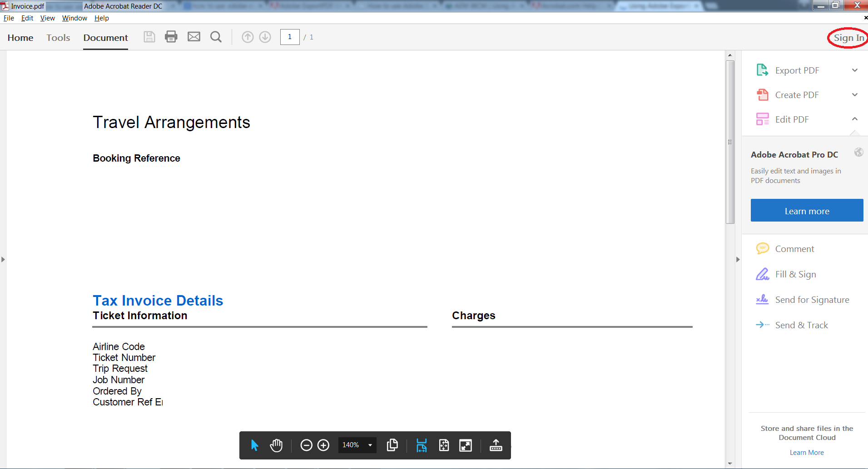Click the Charges heading
The image size is (868, 469).
coord(473,316)
